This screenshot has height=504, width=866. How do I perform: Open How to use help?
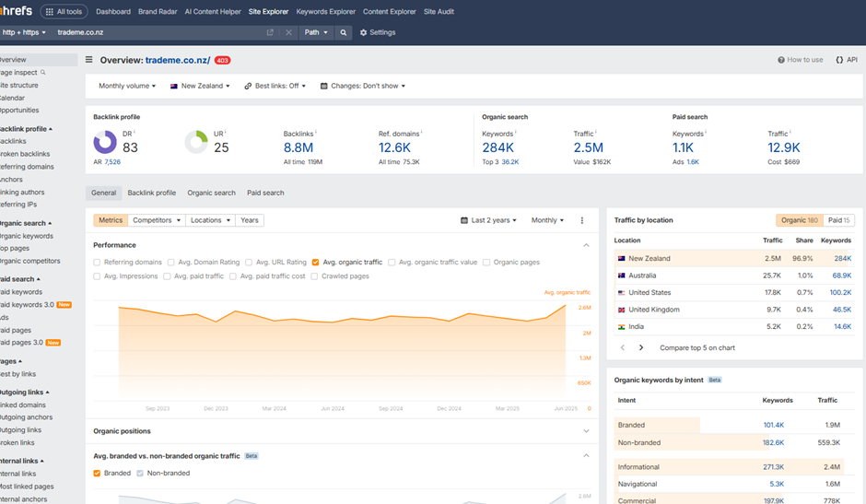[x=801, y=60]
